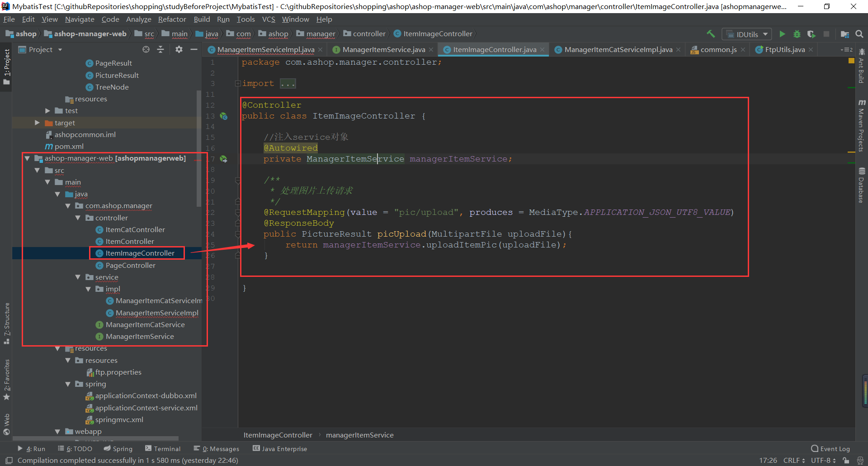
Task: Toggle tool window bars icon in status bar
Action: (x=9, y=461)
